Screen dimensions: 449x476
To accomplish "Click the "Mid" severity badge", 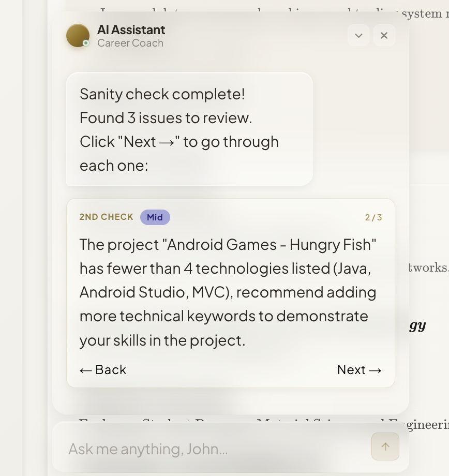I will coord(155,217).
